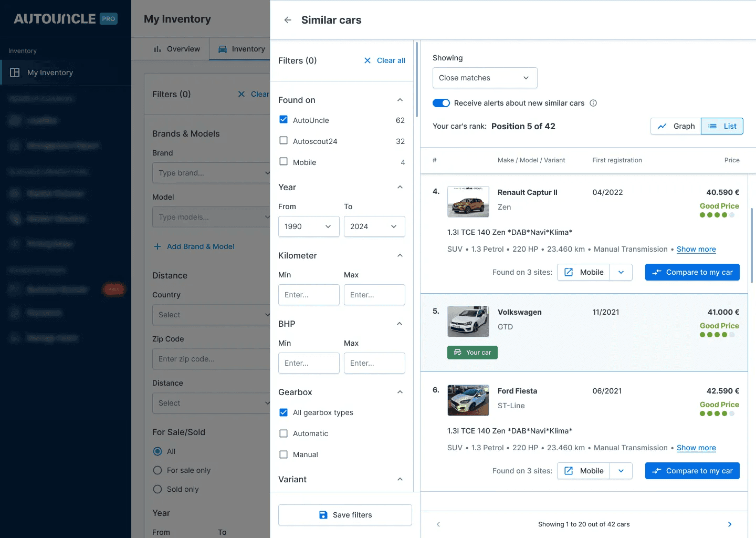The image size is (756, 538).
Task: Open the Type brand dropdown
Action: click(x=211, y=173)
